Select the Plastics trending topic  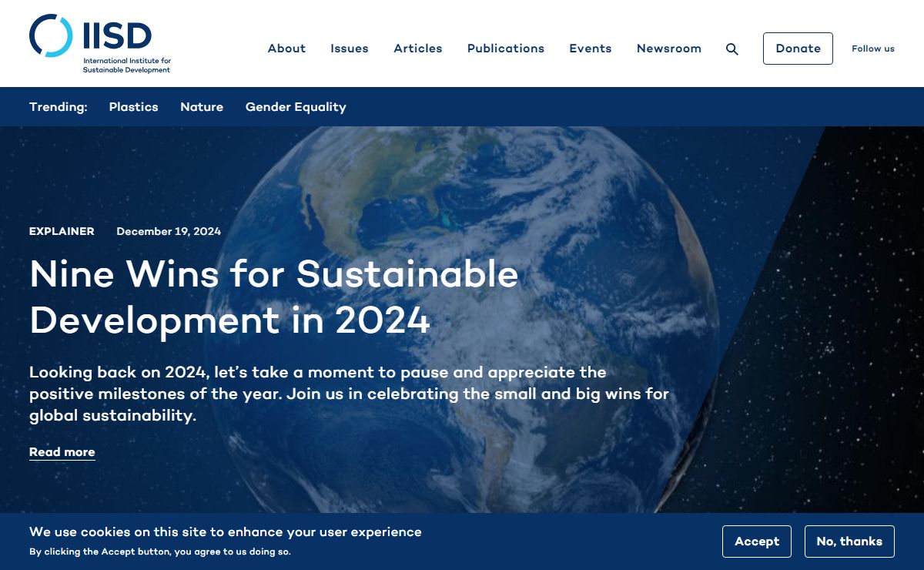[x=133, y=107]
